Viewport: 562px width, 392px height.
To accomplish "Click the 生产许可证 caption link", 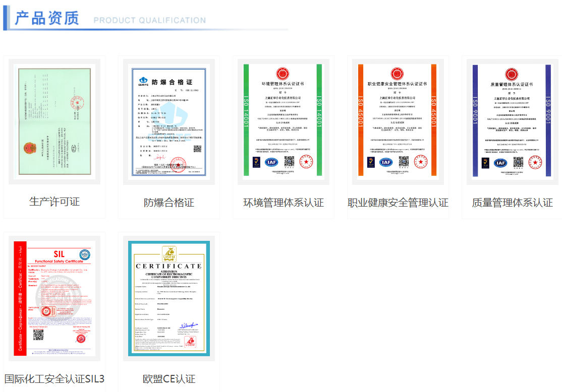I will pos(54,202).
